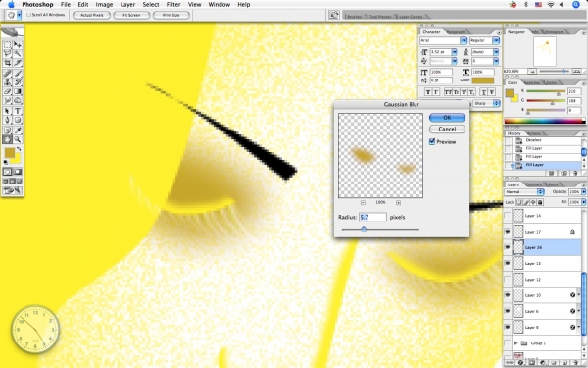Click the Character panel color swatch

[x=483, y=80]
